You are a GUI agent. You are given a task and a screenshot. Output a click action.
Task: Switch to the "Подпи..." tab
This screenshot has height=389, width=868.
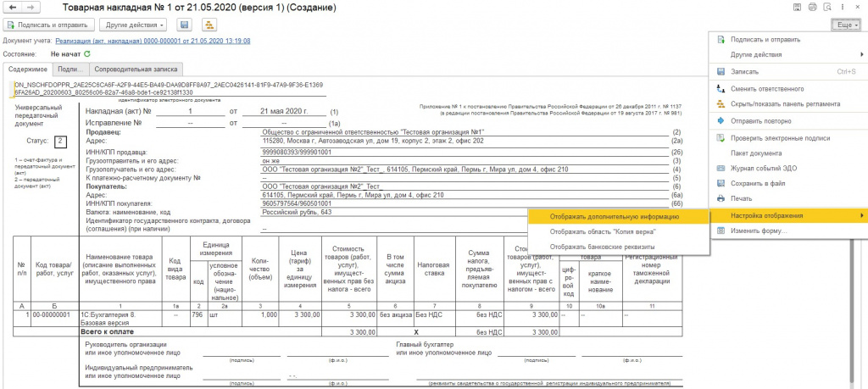(x=70, y=69)
